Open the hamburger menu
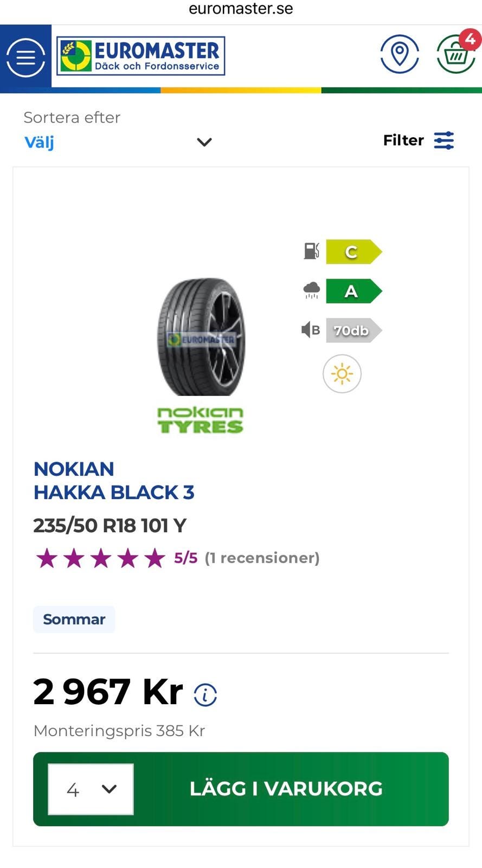Screen dimensions: 482x868 click(x=25, y=57)
